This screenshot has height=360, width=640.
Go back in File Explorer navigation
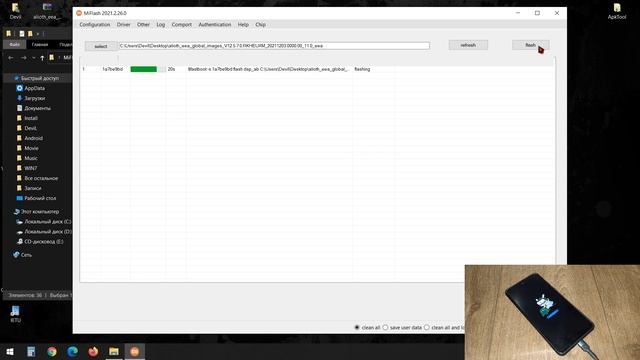(x=11, y=58)
